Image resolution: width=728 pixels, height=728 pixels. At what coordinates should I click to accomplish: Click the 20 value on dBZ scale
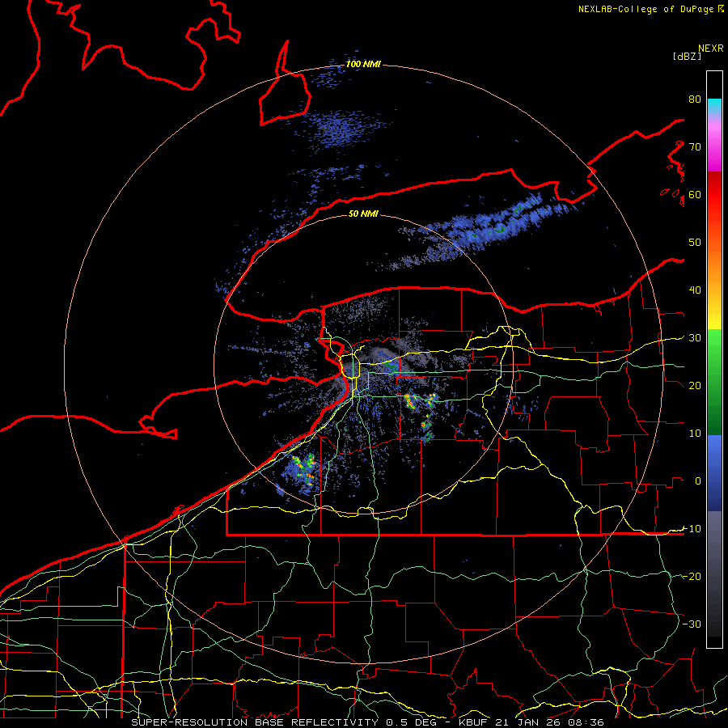(695, 386)
